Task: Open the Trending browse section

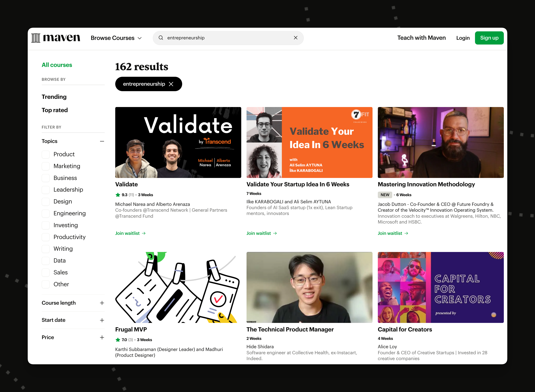Action: pos(54,97)
